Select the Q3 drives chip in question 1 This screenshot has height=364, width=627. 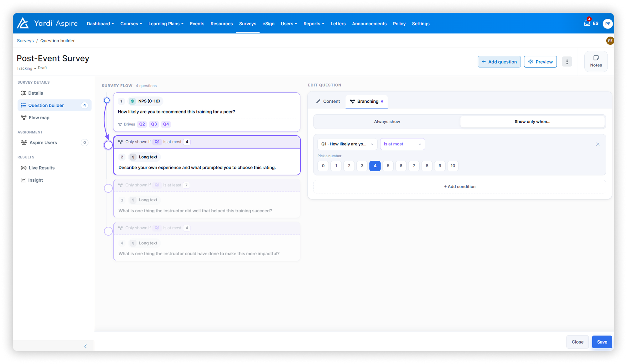(154, 124)
